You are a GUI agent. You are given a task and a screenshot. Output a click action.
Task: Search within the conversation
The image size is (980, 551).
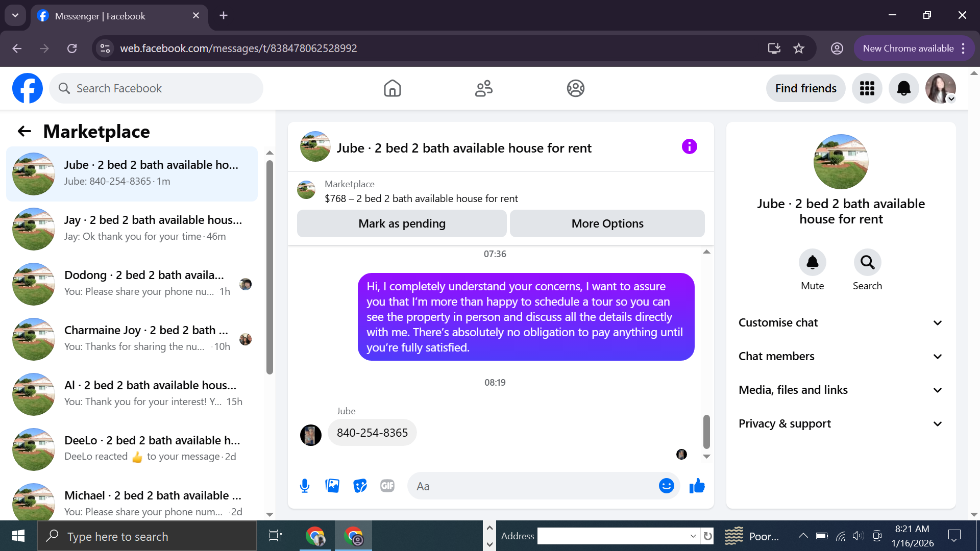coord(867,262)
